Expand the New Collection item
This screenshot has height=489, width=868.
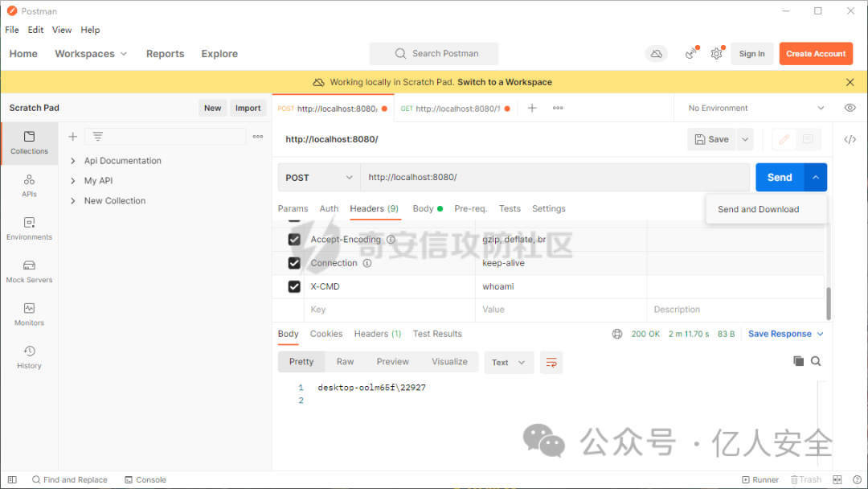pos(72,200)
